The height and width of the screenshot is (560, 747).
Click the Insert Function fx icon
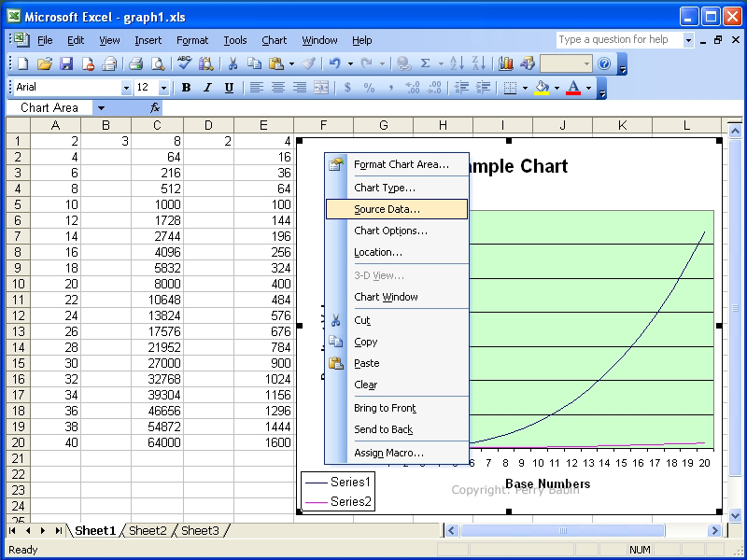pos(155,107)
